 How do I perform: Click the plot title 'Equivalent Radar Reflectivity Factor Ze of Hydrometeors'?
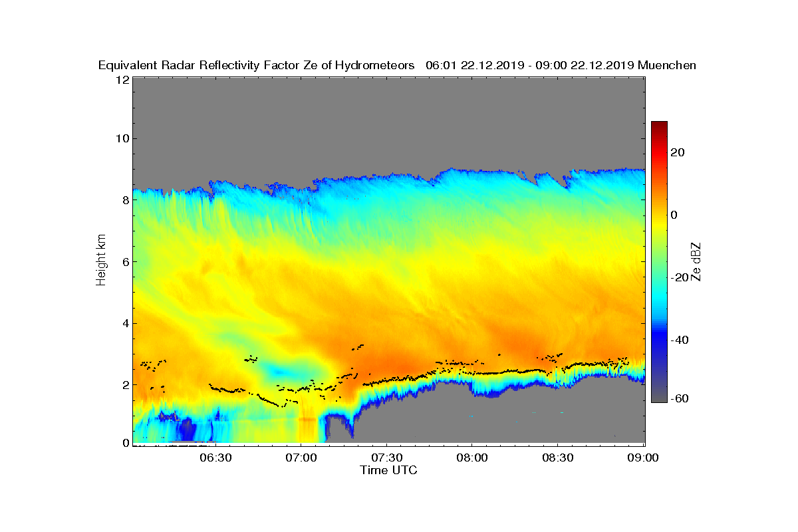tap(256, 65)
